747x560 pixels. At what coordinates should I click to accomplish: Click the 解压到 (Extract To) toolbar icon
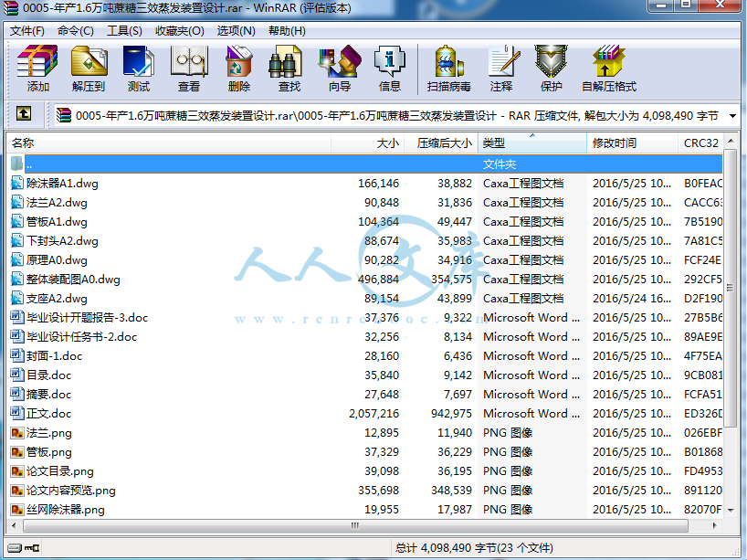point(89,61)
